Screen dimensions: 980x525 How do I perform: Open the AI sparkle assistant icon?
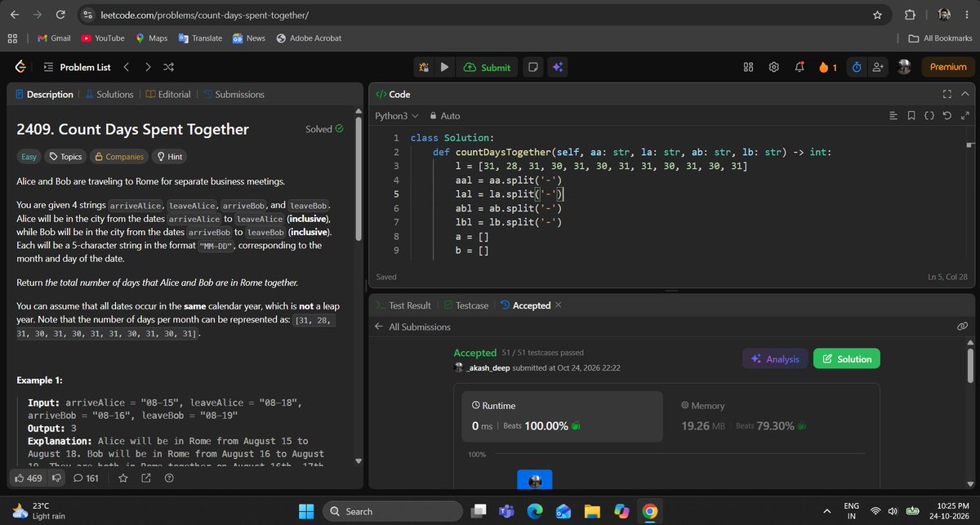(x=557, y=67)
